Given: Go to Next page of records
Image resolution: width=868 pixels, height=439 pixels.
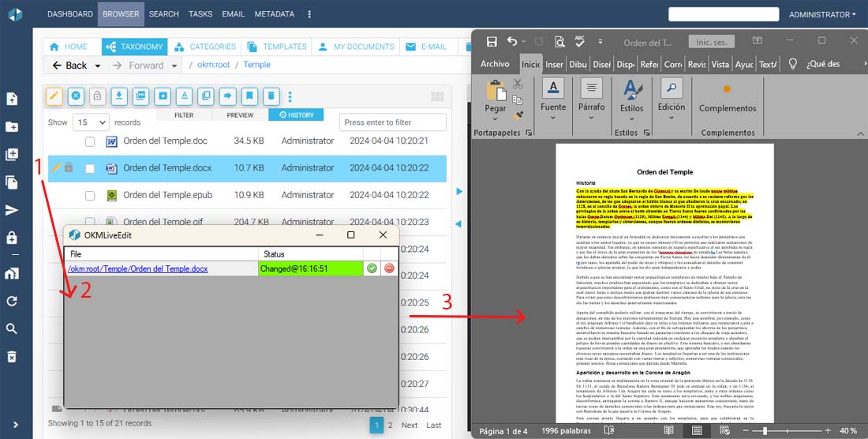Looking at the screenshot, I should 409,425.
